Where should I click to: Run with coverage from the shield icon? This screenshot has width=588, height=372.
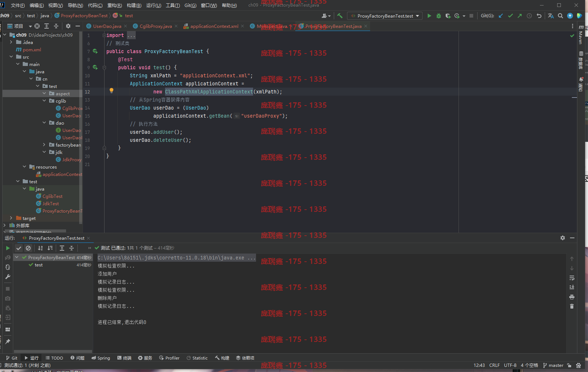pos(448,16)
